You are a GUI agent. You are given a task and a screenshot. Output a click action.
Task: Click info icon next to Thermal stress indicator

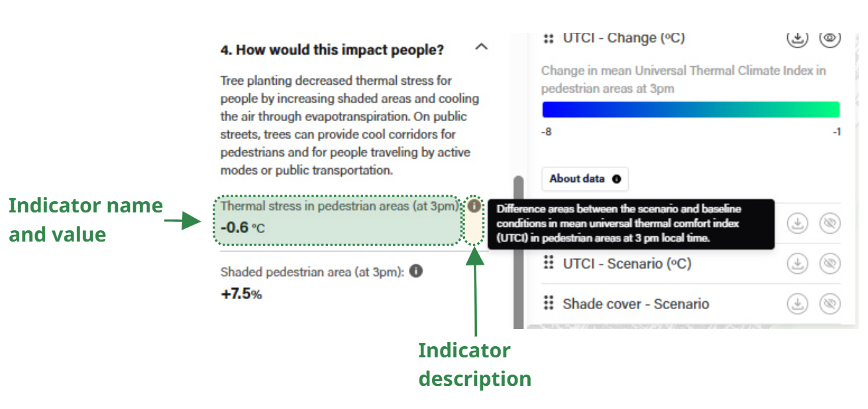pos(474,206)
